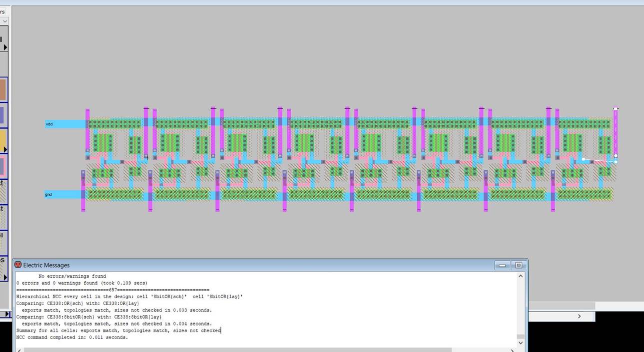Click 'Comparing: CE338:OR{sch}' message line
Image resolution: width=644 pixels, height=352 pixels.
pyautogui.click(x=77, y=303)
